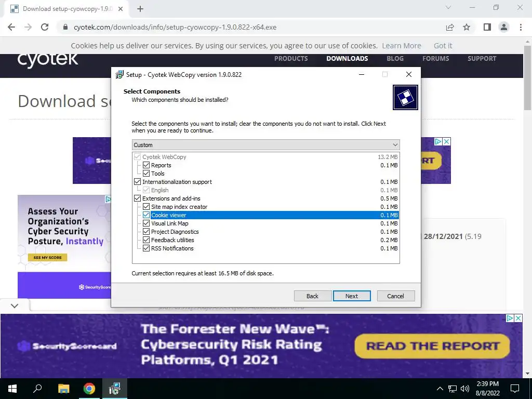The width and height of the screenshot is (532, 399).
Task: Open the Chrome three-dot menu
Action: (x=521, y=27)
